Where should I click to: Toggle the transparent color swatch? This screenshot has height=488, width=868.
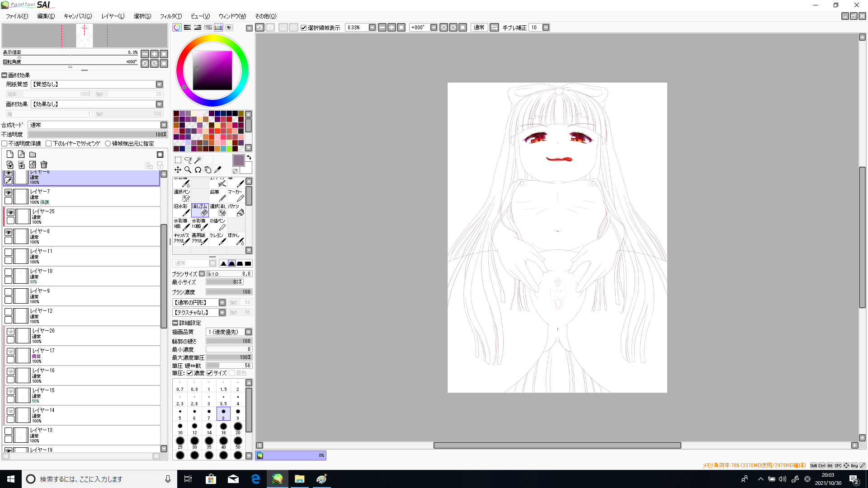[235, 171]
